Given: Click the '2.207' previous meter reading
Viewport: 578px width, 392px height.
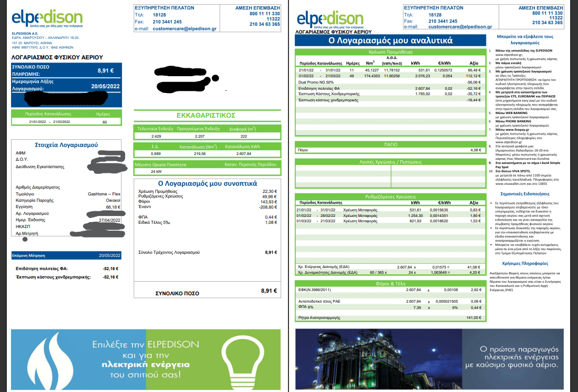Looking at the screenshot, I should pyautogui.click(x=200, y=137).
